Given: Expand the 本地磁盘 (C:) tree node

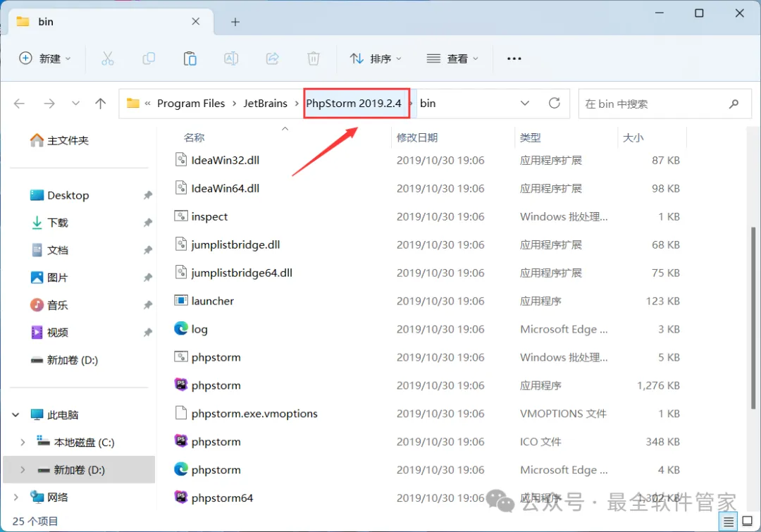Looking at the screenshot, I should [23, 443].
